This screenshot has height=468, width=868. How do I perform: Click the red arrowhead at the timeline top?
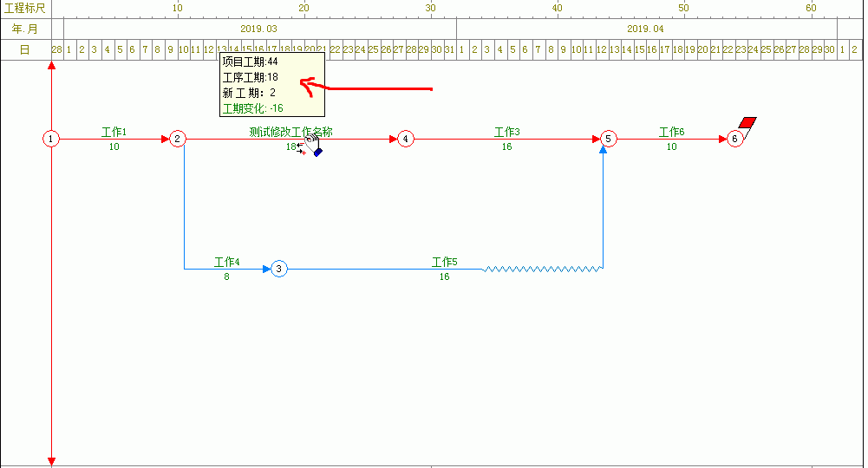51,66
